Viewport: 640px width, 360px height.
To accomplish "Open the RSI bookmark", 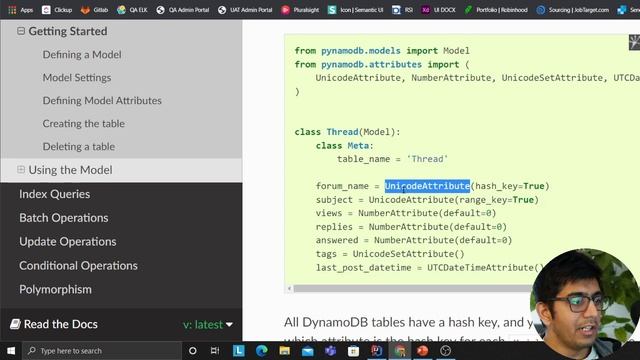I will [x=402, y=9].
